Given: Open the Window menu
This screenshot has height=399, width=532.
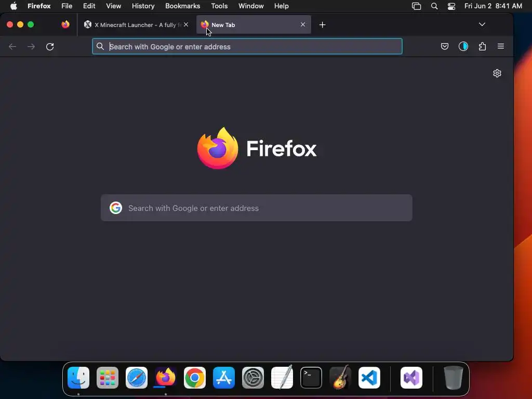Looking at the screenshot, I should (x=251, y=6).
